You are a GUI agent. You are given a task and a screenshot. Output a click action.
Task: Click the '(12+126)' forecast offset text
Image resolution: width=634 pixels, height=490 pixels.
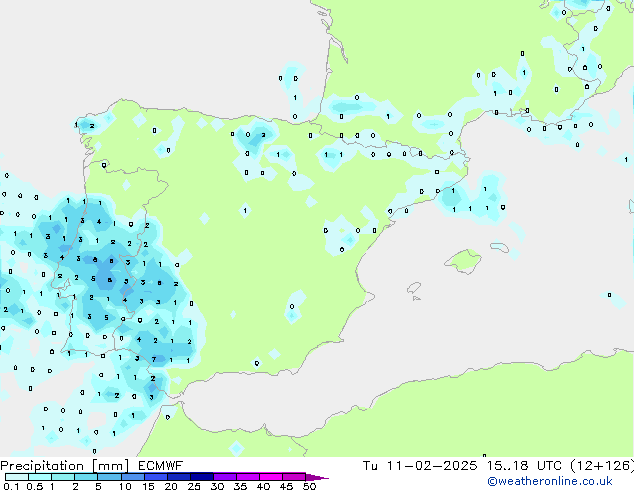tap(602, 466)
